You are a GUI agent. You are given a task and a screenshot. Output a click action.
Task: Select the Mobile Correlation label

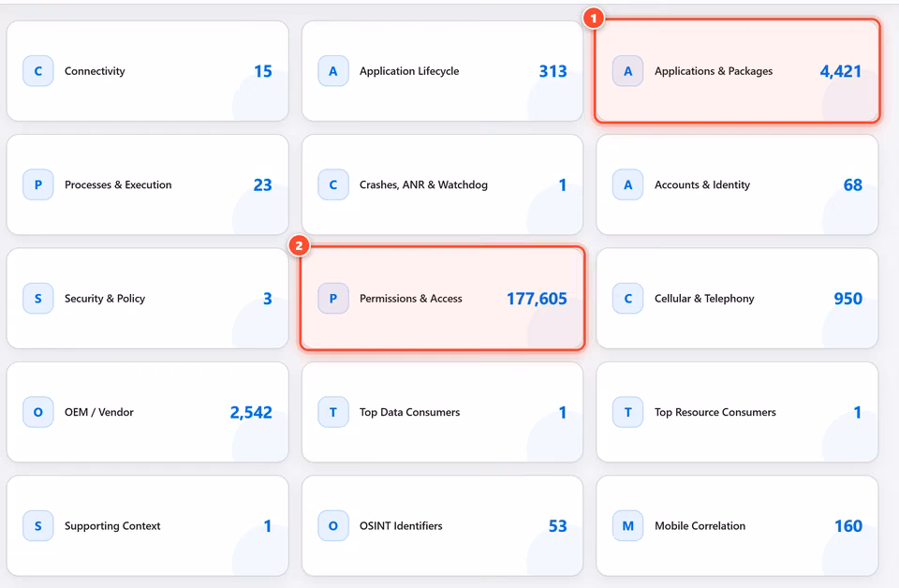pos(700,525)
